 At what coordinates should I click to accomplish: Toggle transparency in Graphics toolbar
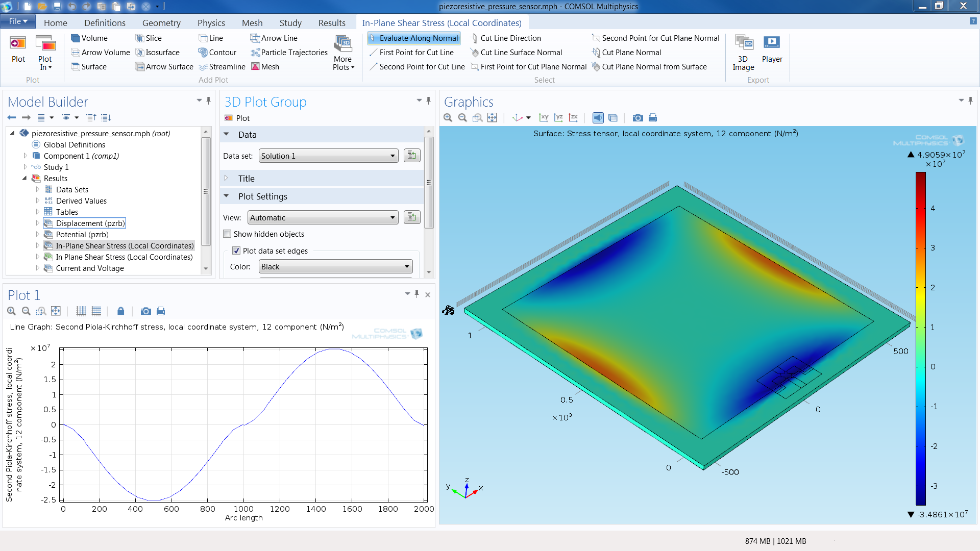613,118
